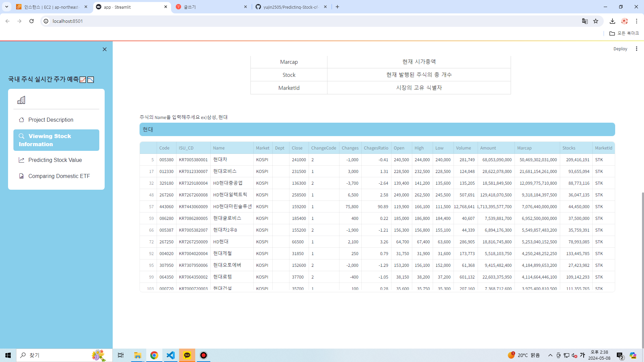
Task: Click the Deploy button
Action: 620,49
